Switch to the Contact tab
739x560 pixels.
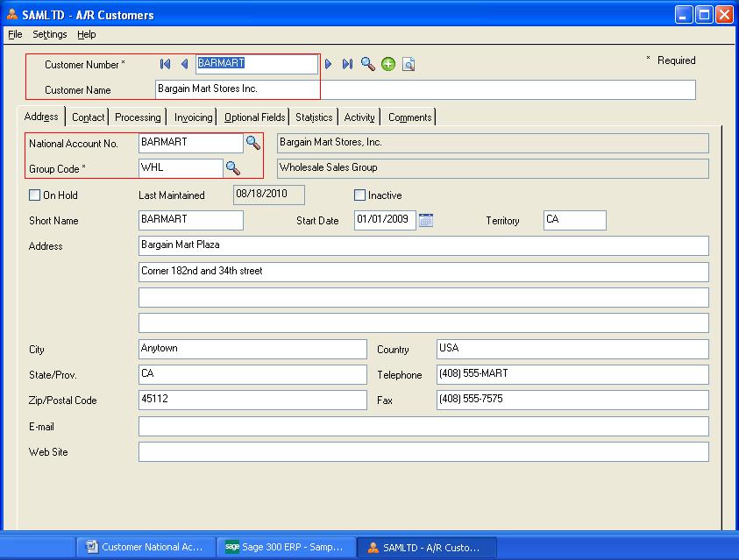click(89, 117)
